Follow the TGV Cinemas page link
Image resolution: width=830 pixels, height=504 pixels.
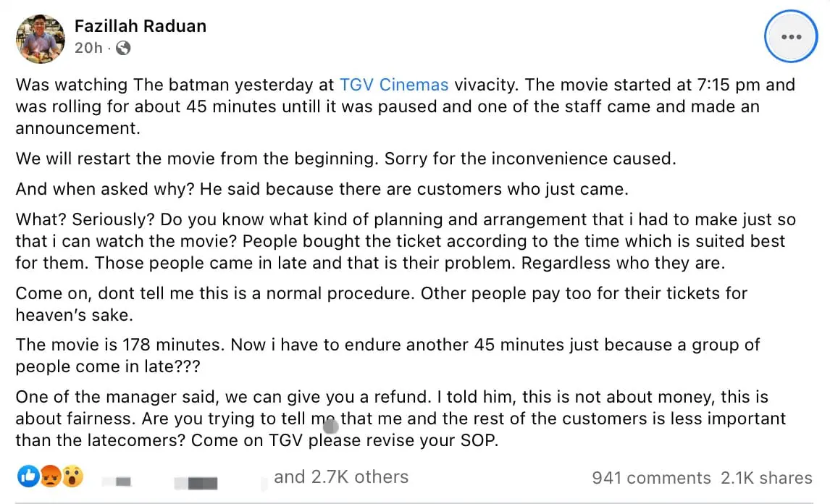click(394, 85)
